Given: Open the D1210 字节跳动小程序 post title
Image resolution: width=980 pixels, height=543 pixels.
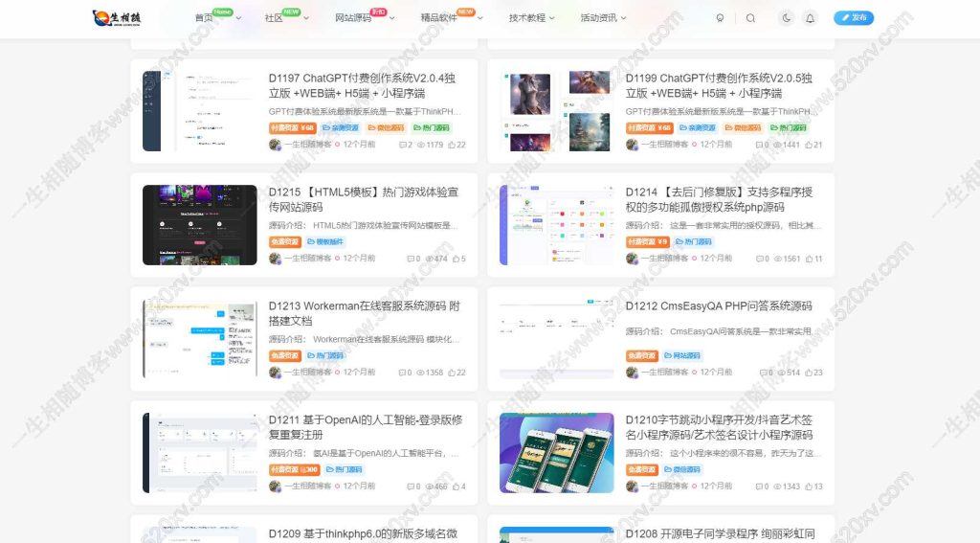Looking at the screenshot, I should tap(720, 427).
